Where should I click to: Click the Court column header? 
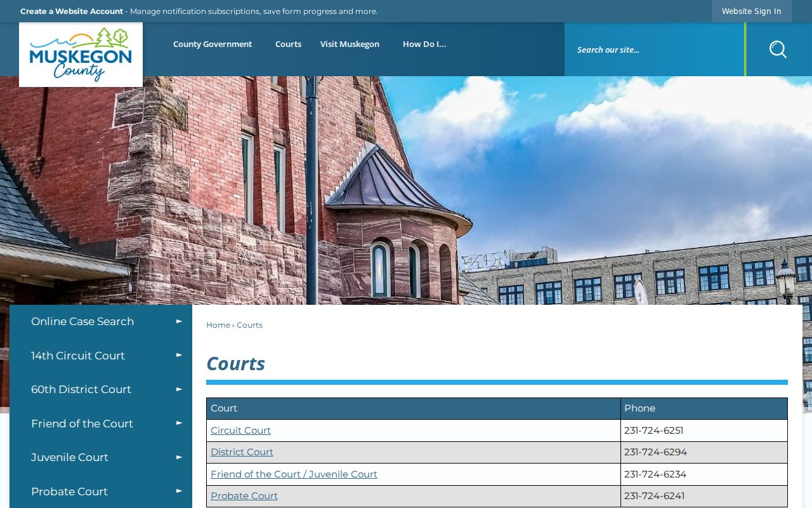click(x=414, y=408)
